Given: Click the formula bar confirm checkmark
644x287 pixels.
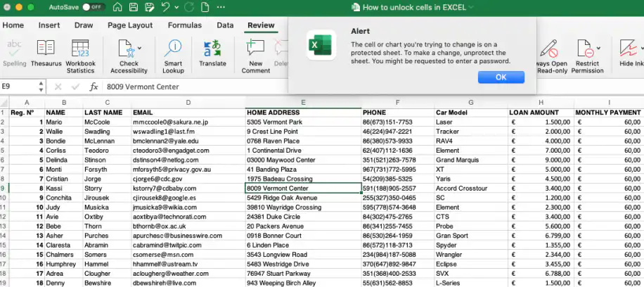Looking at the screenshot, I should pos(75,87).
